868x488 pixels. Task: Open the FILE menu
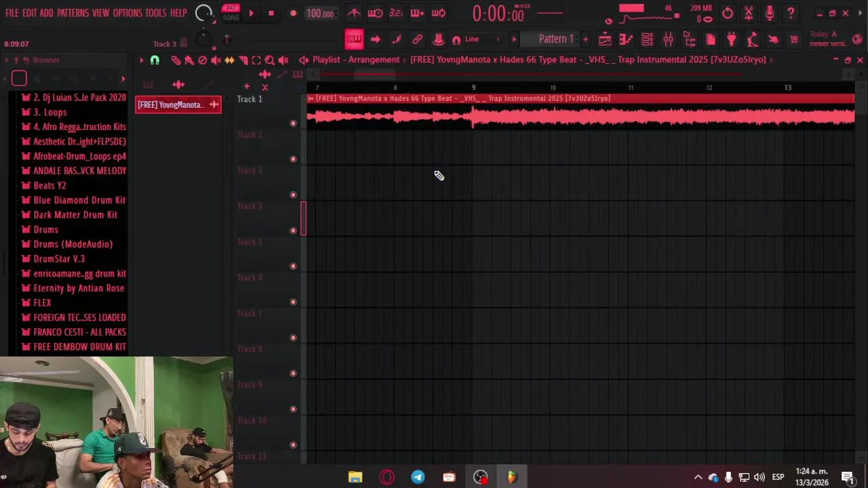[x=12, y=13]
